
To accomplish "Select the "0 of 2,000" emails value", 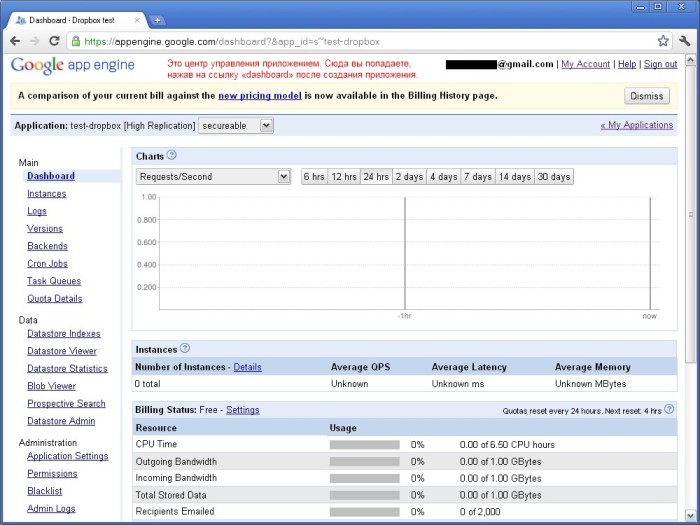I will tap(480, 512).
